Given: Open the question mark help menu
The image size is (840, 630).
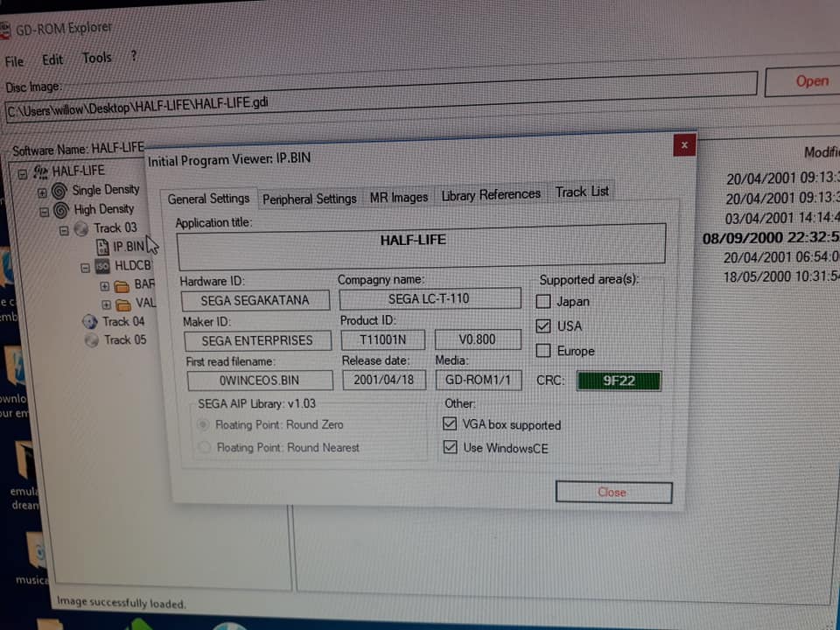Looking at the screenshot, I should pos(133,55).
